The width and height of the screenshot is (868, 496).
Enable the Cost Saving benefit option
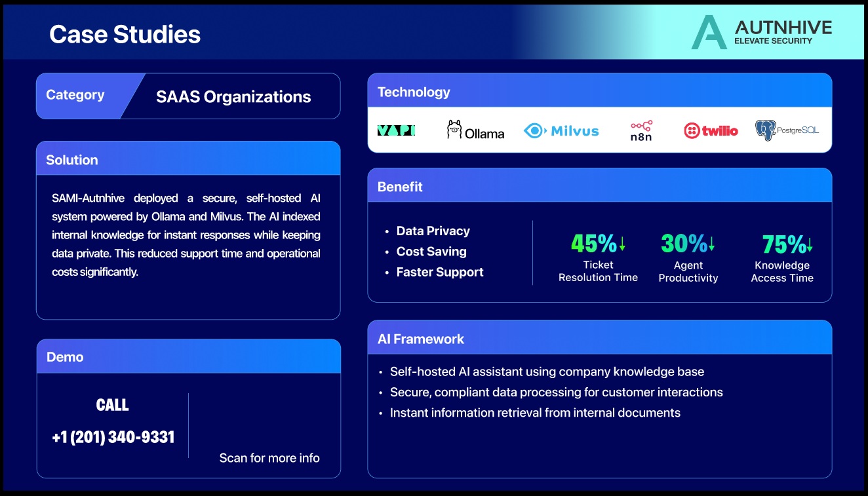(431, 252)
